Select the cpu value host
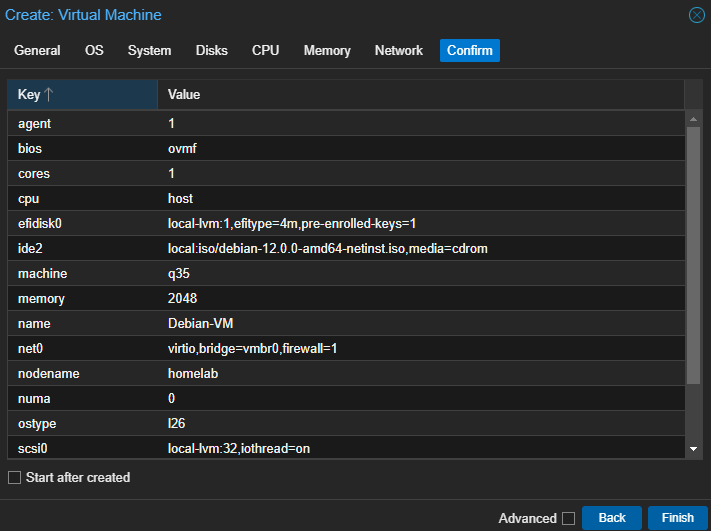The width and height of the screenshot is (711, 531). coord(421,198)
